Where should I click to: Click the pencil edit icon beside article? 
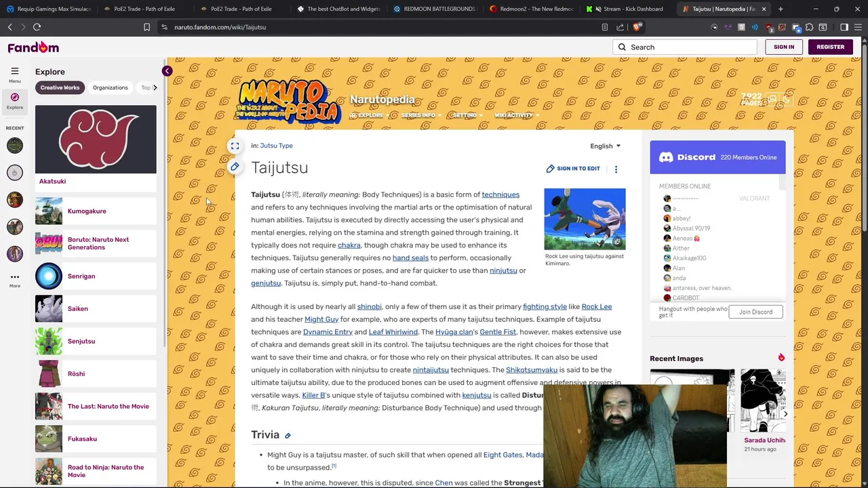click(x=235, y=167)
